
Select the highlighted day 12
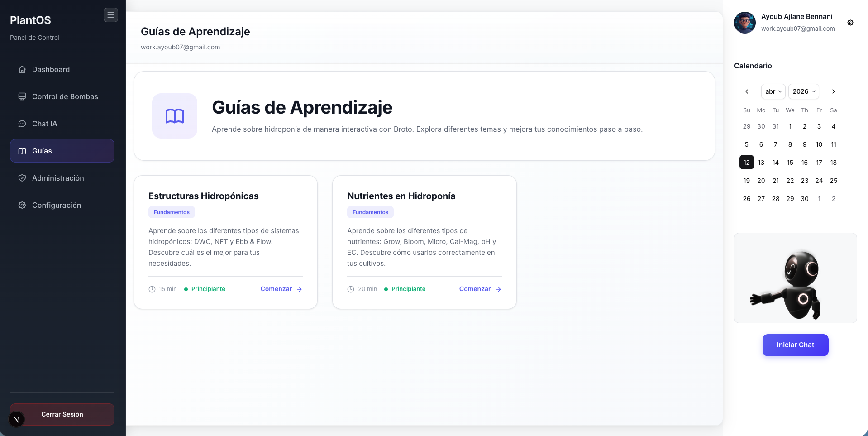click(746, 162)
